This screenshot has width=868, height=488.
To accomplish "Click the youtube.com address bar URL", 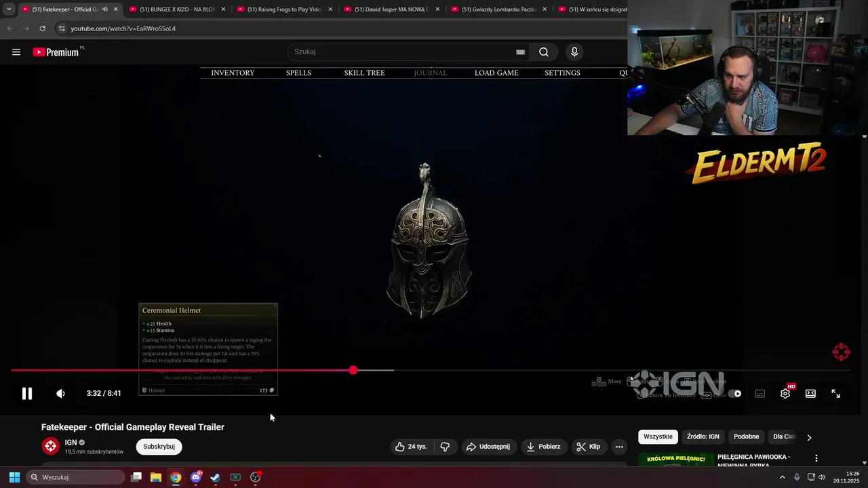I will (x=123, y=28).
